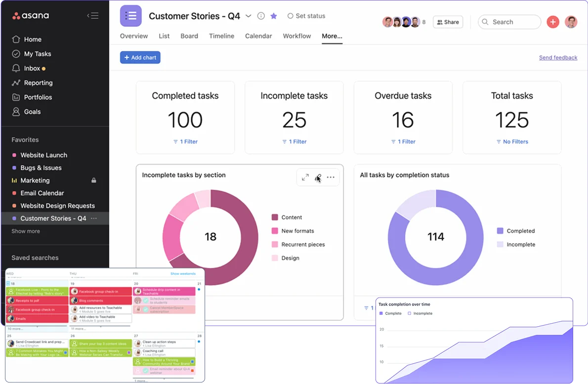
Task: Click the purple project list icon
Action: pos(130,16)
